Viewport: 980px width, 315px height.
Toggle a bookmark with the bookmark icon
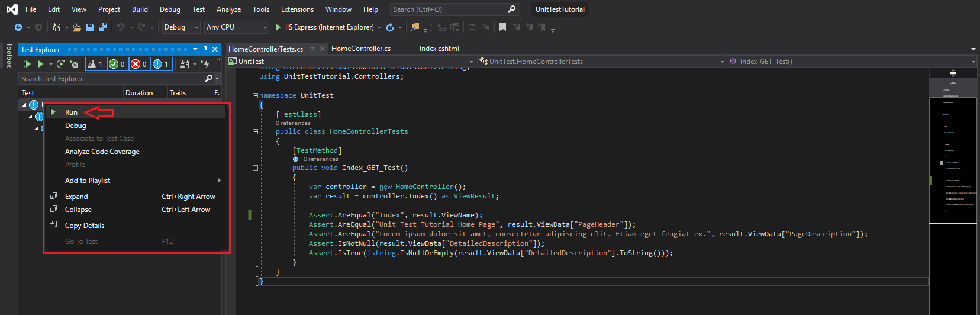[x=502, y=27]
